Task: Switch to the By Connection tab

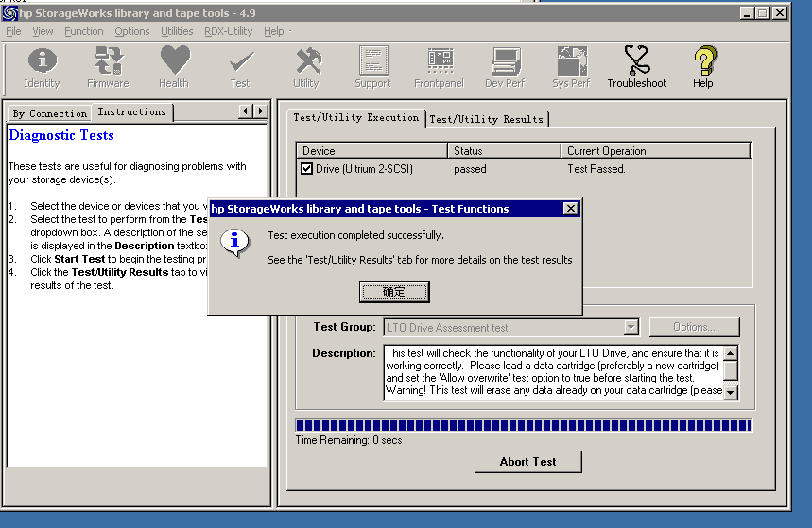Action: (50, 113)
